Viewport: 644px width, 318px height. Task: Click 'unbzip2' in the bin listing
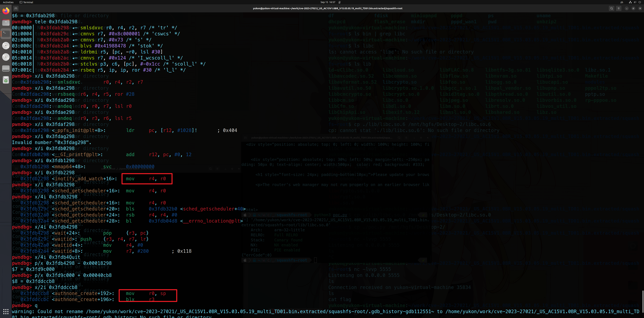(x=547, y=22)
